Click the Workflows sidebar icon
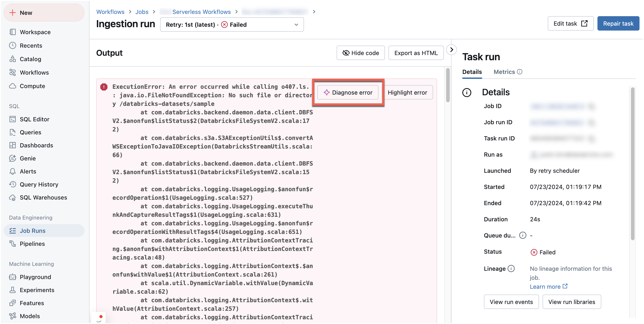 tap(12, 72)
